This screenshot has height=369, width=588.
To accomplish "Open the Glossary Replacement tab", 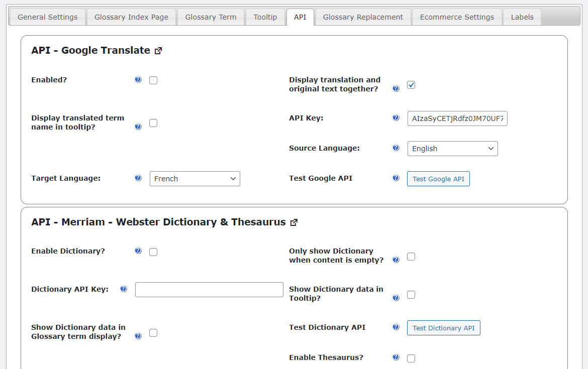I will 363,17.
